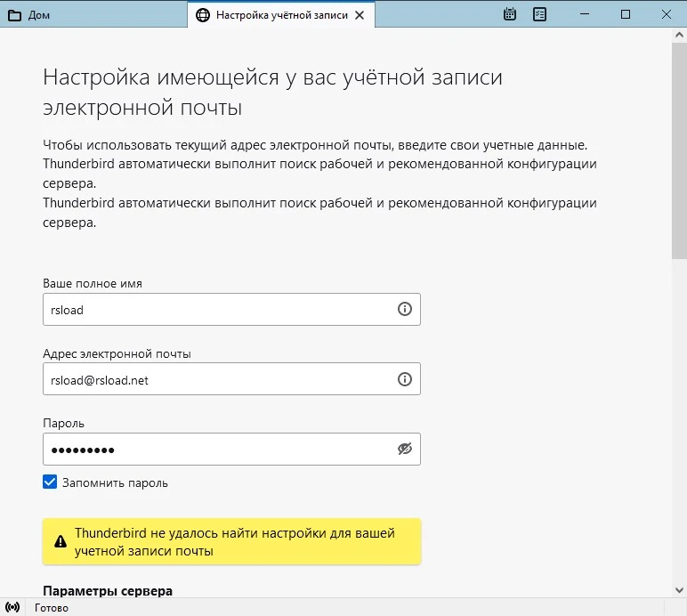The height and width of the screenshot is (616, 687).
Task: Open the Calendar tab icon
Action: pyautogui.click(x=510, y=14)
